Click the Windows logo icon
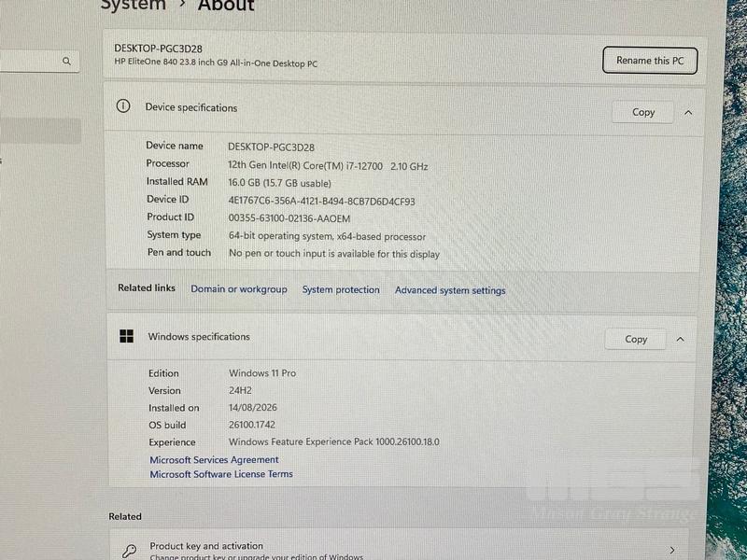 tap(126, 336)
